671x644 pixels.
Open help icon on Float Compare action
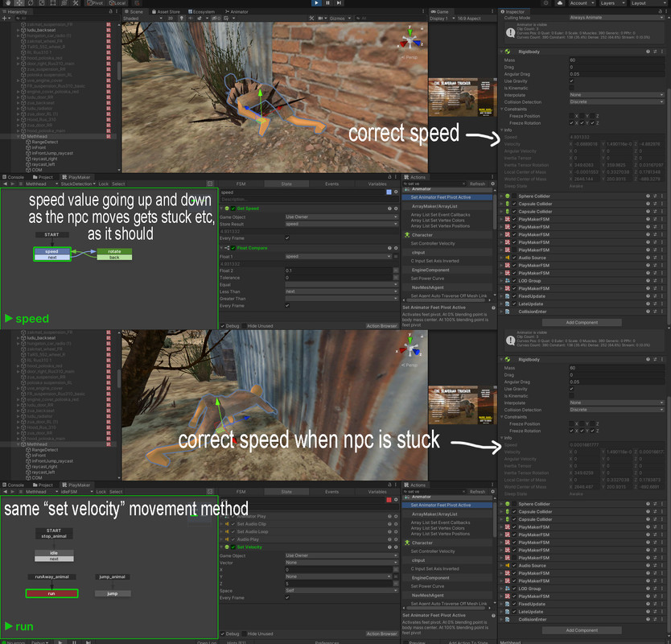point(389,248)
